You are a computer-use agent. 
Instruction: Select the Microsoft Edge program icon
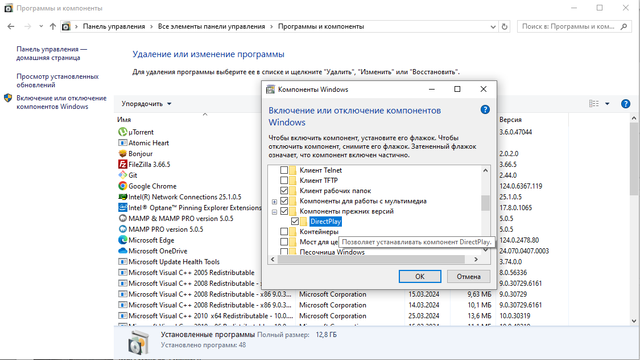click(122, 240)
